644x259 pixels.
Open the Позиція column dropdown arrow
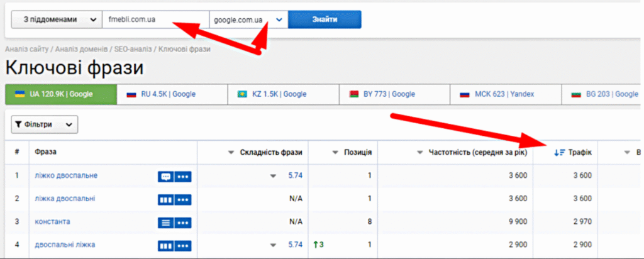pos(335,152)
